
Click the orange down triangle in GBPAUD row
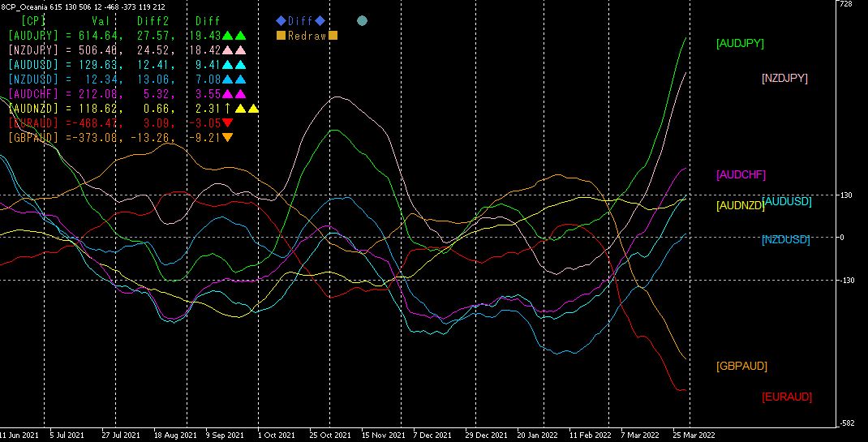pos(227,137)
